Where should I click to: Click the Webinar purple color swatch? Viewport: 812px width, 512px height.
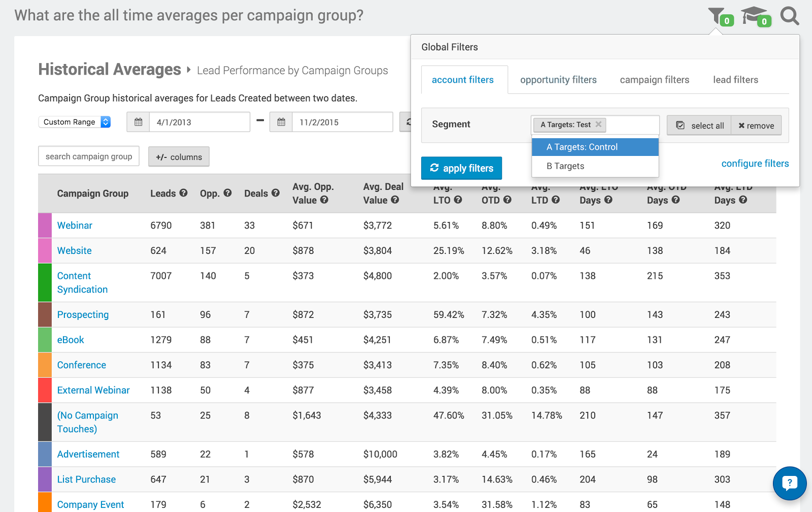(x=45, y=226)
